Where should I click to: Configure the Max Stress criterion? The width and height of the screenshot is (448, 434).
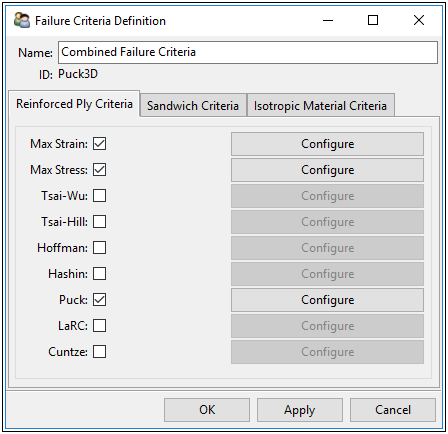(x=327, y=170)
